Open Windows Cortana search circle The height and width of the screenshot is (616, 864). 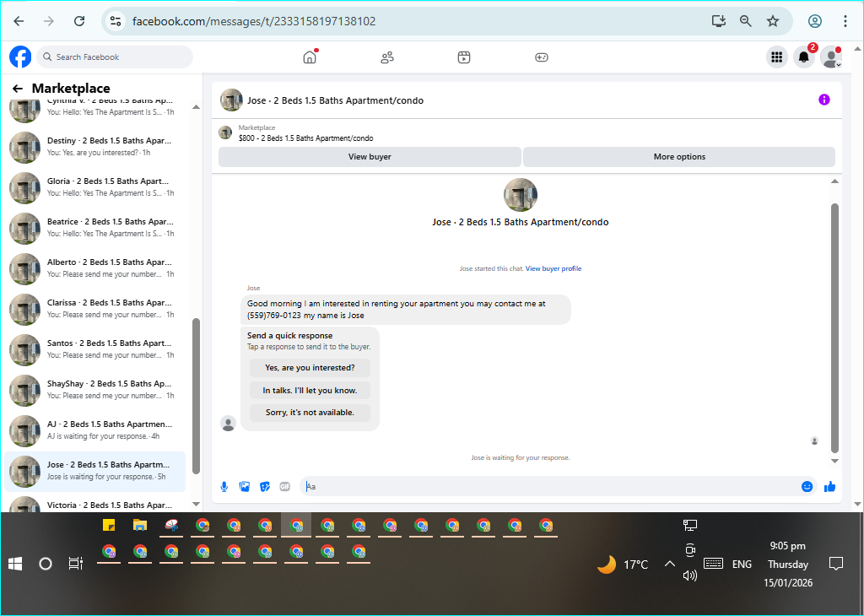(46, 564)
